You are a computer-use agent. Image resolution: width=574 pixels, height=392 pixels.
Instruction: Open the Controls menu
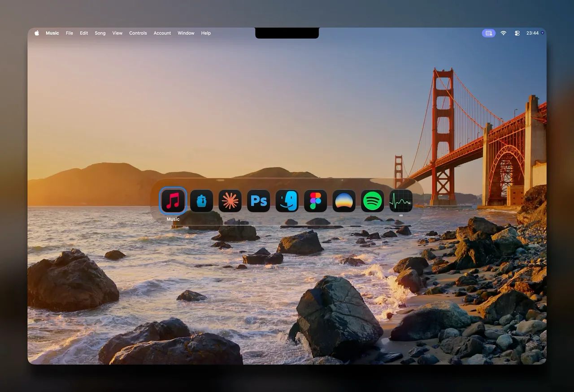point(138,33)
